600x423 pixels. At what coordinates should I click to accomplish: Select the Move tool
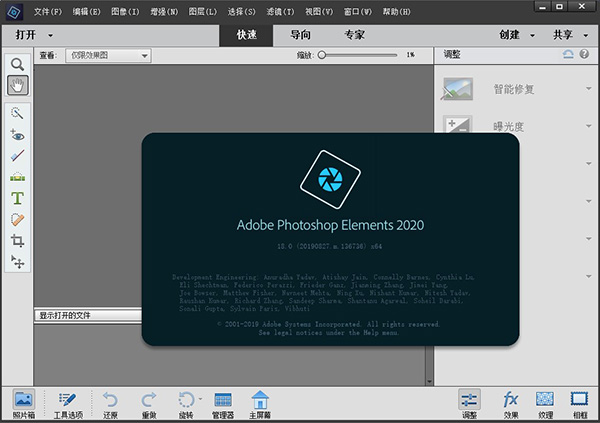coord(17,262)
